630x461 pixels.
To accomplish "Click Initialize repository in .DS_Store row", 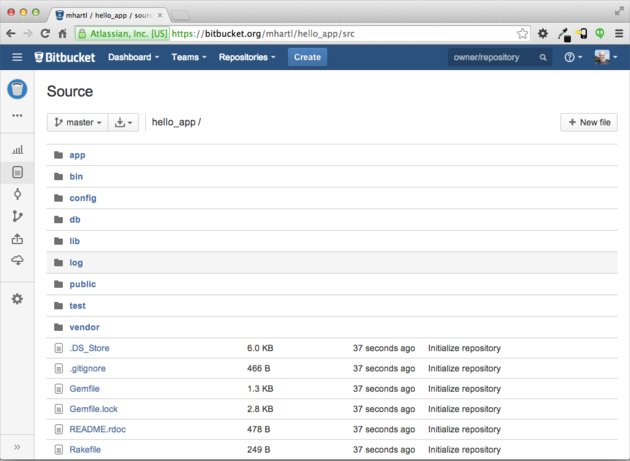I will 464,348.
